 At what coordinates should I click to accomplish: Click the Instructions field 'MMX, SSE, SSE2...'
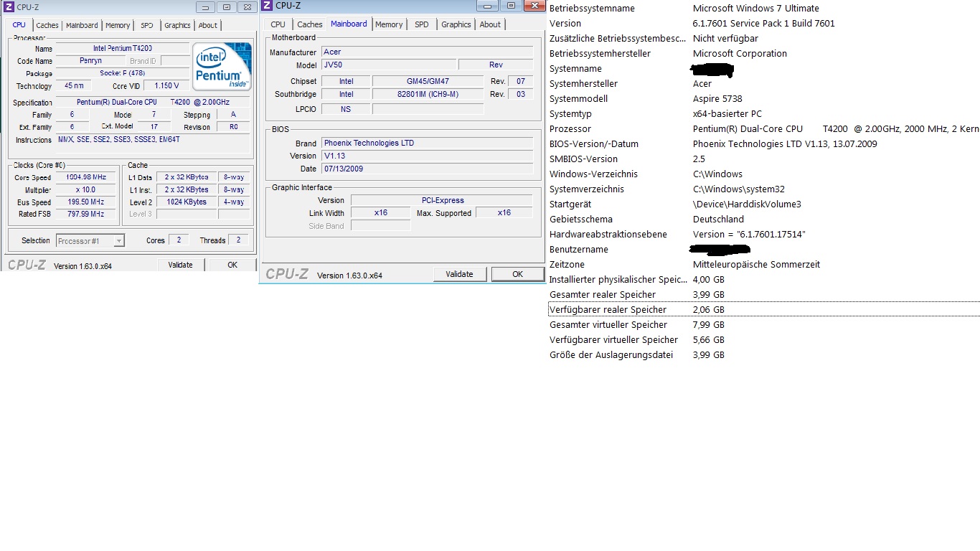(153, 143)
